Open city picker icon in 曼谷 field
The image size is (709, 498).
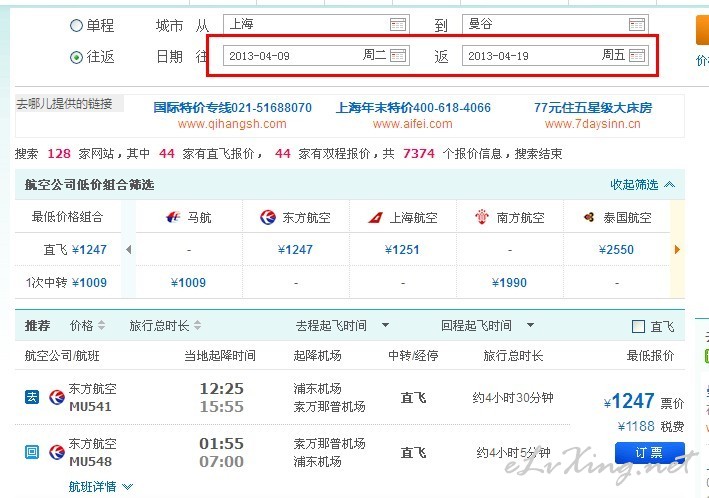(x=637, y=24)
